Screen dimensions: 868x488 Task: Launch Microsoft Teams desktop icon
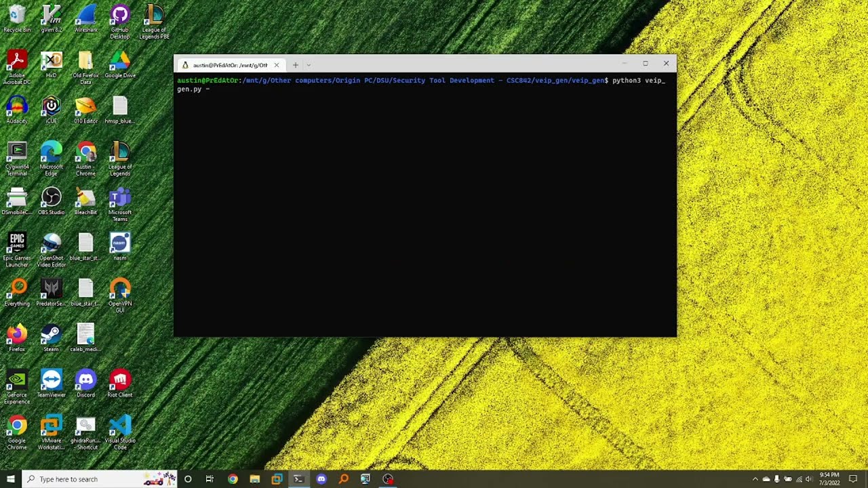point(120,205)
